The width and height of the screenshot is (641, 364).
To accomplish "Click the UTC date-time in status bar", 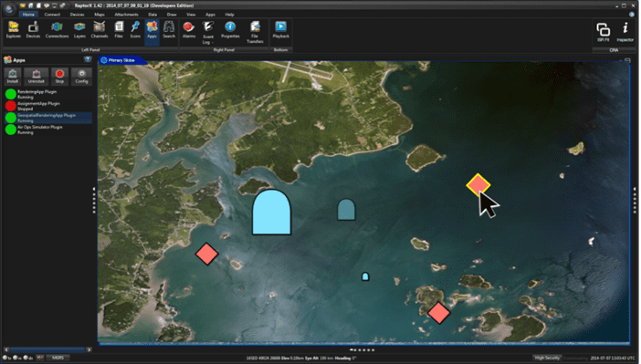I will tap(614, 359).
